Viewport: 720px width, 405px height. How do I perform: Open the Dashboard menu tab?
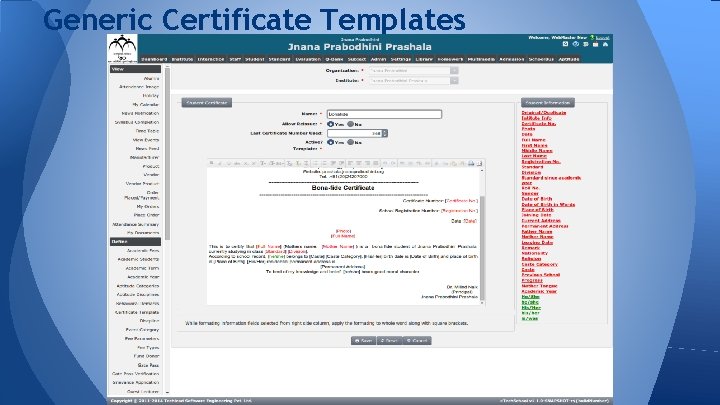coord(154,59)
